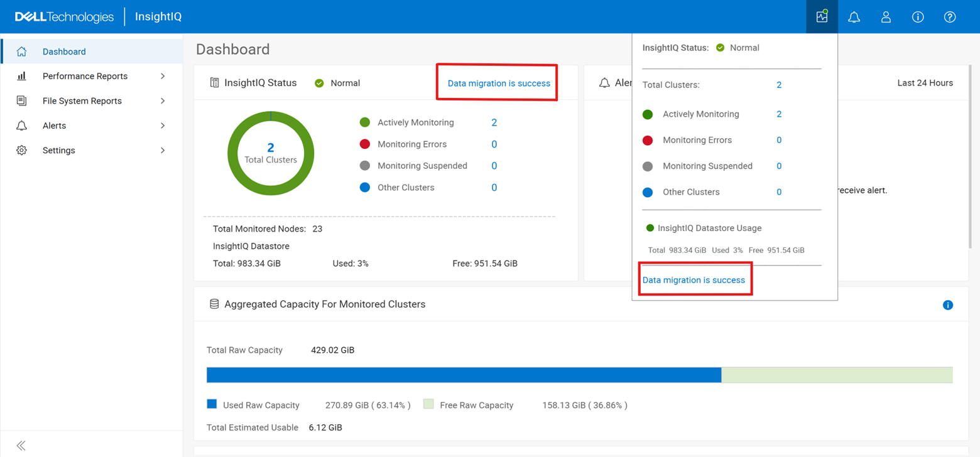Click the Actively Monitoring count in status card

click(494, 122)
